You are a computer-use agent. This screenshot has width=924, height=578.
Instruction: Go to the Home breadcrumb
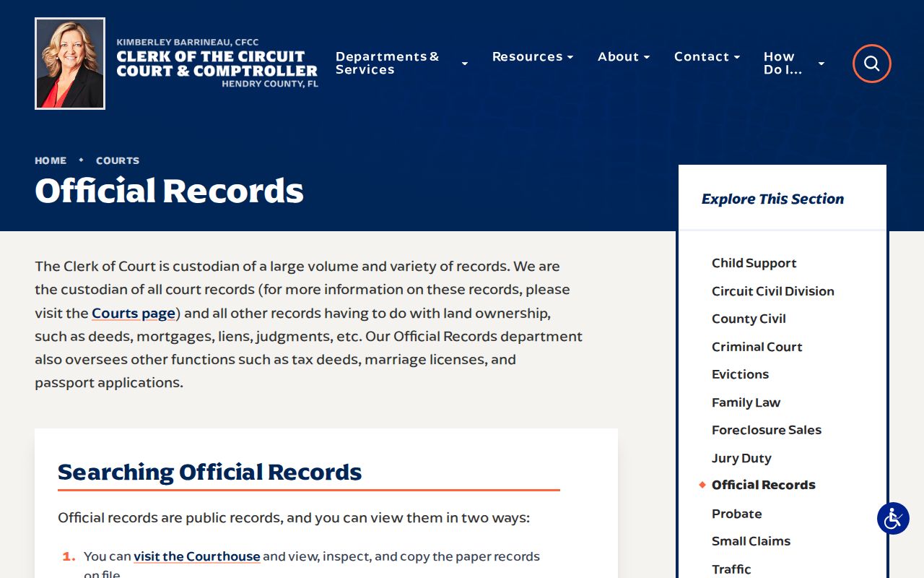click(x=51, y=160)
